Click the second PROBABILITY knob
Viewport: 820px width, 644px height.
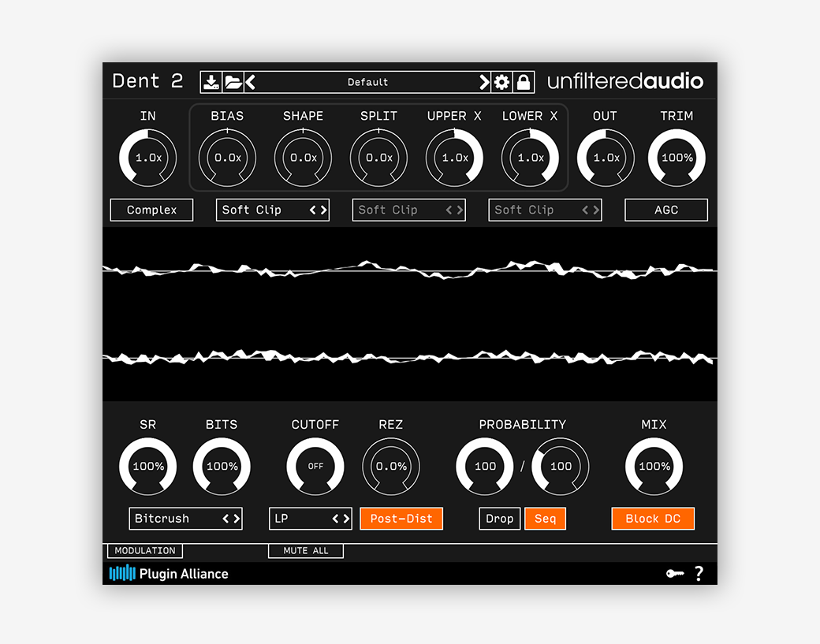(561, 467)
